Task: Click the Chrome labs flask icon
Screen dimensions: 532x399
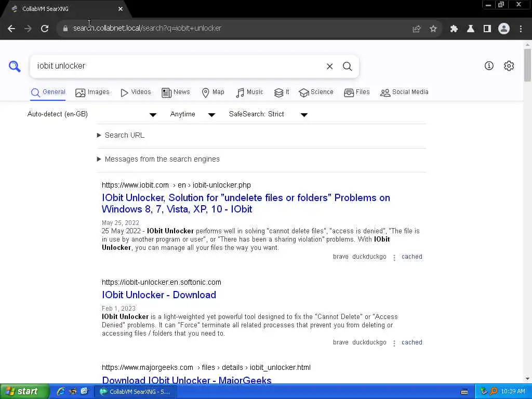Action: pyautogui.click(x=471, y=29)
